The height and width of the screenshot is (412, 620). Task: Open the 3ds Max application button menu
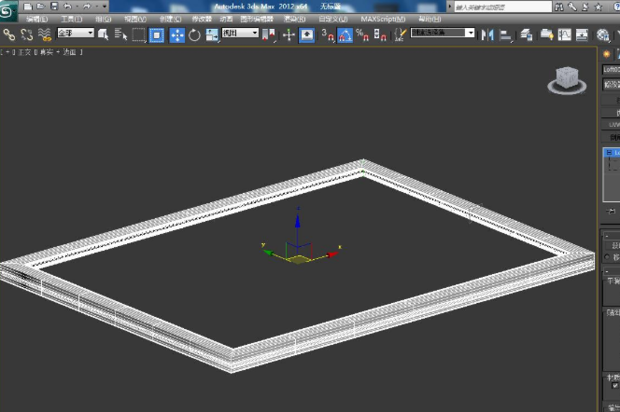click(8, 11)
